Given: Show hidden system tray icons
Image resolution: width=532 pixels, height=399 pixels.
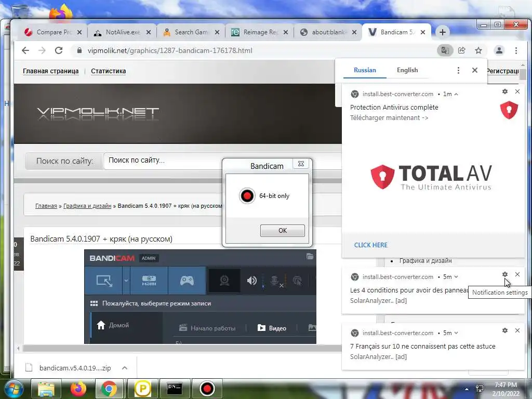Looking at the screenshot, I should pyautogui.click(x=467, y=389).
